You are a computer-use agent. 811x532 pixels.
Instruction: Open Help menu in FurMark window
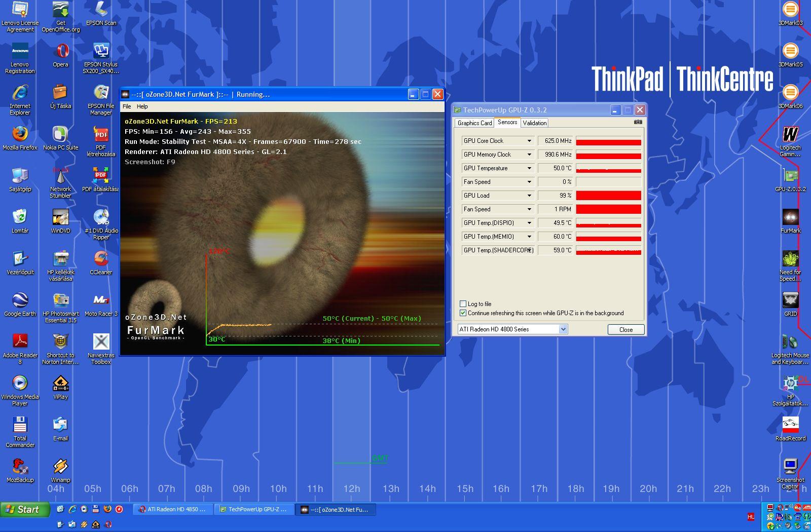(x=142, y=106)
